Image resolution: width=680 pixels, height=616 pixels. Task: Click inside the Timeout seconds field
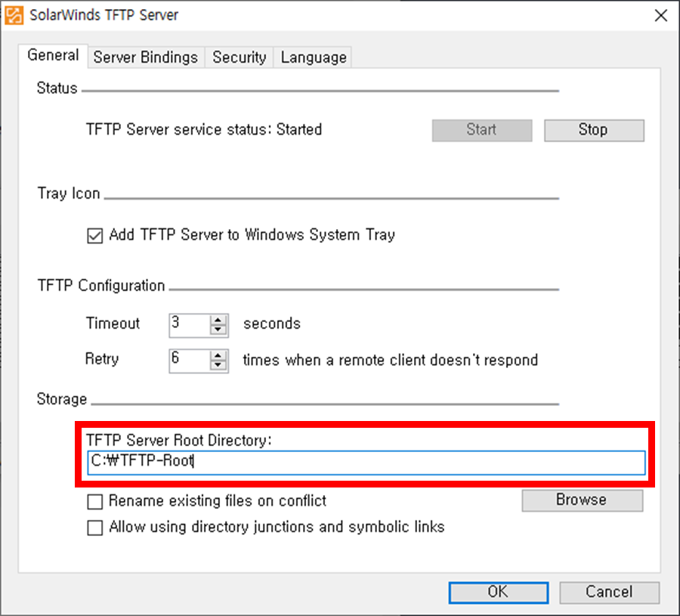coord(190,325)
